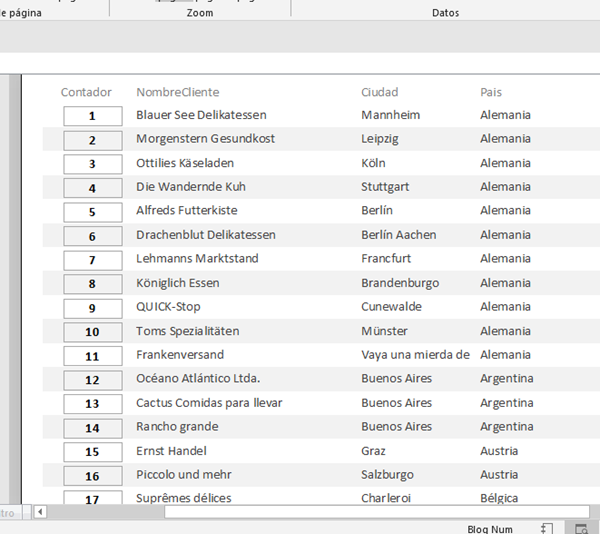The width and height of the screenshot is (600, 534).
Task: Click the Ciudad column header
Action: point(380,92)
